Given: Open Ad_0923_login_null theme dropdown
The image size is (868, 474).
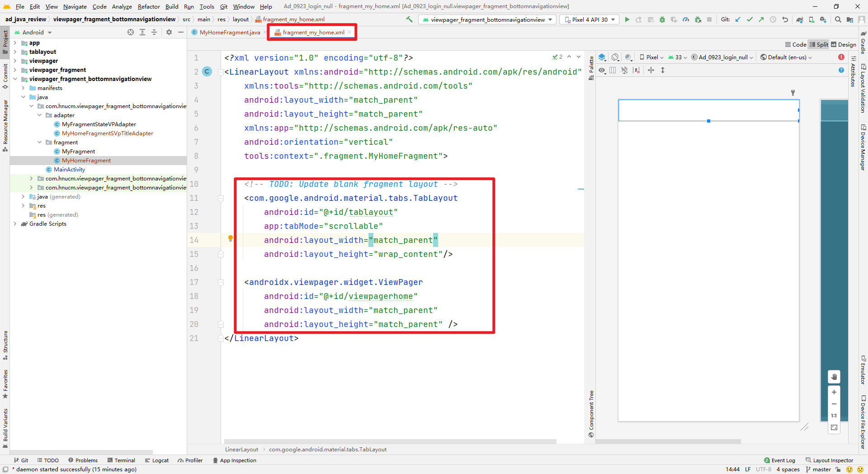Looking at the screenshot, I should 722,57.
